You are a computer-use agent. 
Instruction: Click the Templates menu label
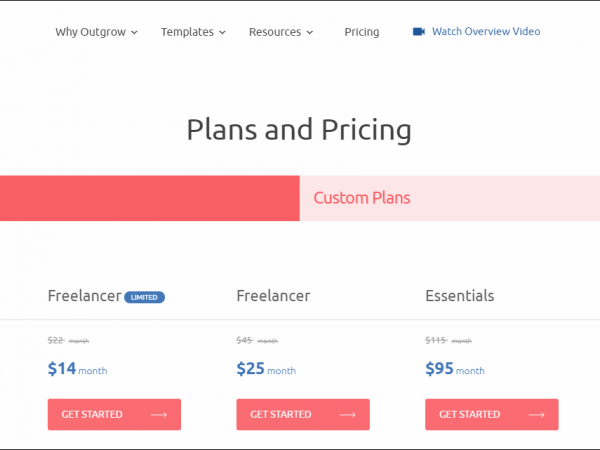click(x=187, y=32)
